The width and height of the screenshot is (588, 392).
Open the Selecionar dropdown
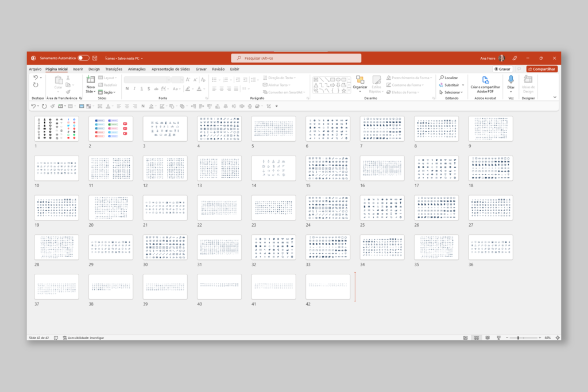coord(451,92)
